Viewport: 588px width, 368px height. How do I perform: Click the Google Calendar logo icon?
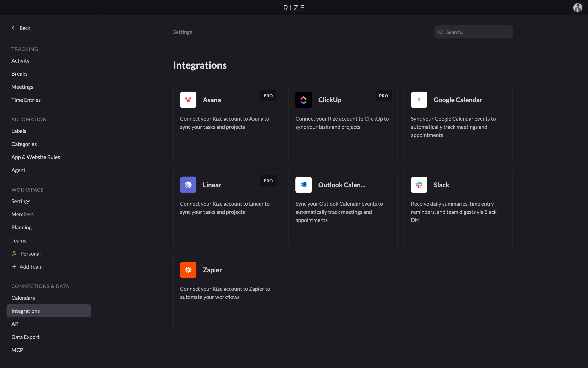[x=419, y=100]
